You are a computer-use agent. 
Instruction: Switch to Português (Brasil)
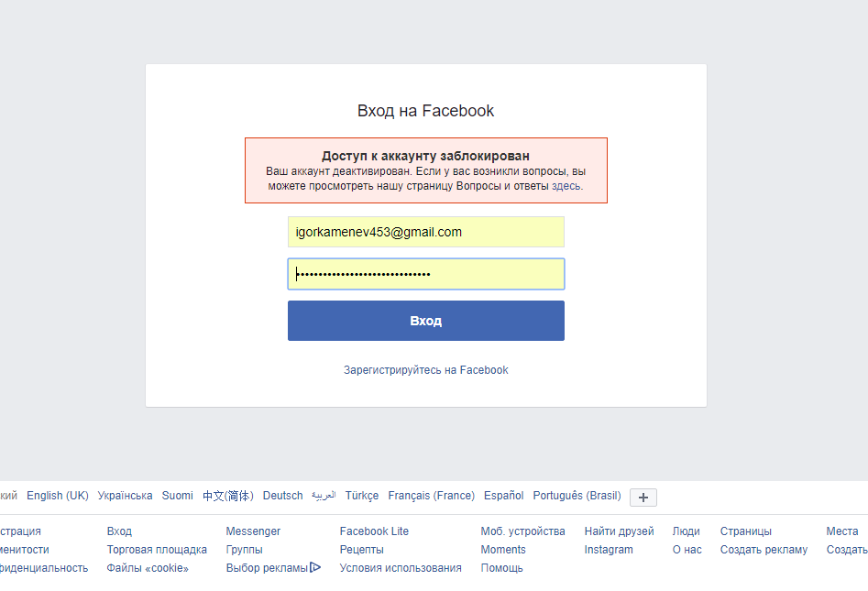(577, 496)
